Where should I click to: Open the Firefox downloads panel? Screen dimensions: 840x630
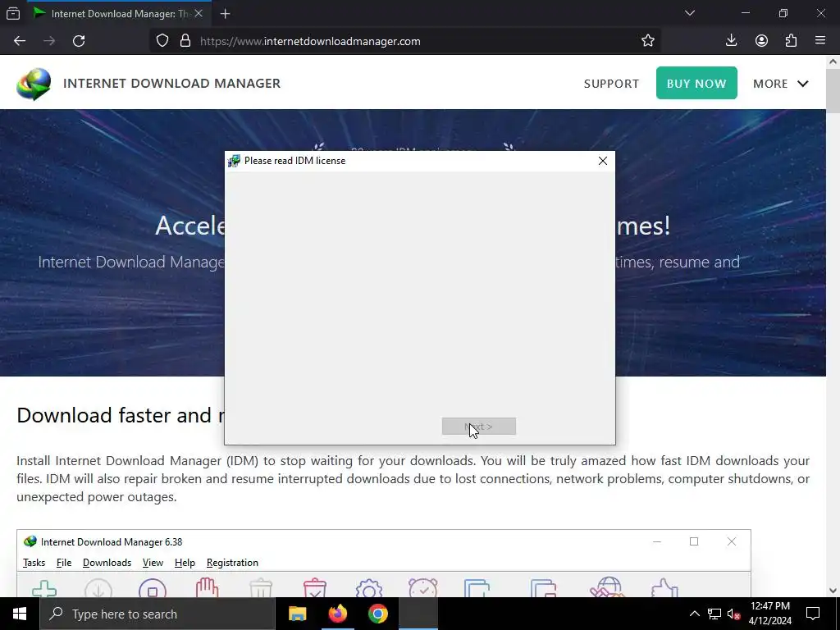(731, 41)
